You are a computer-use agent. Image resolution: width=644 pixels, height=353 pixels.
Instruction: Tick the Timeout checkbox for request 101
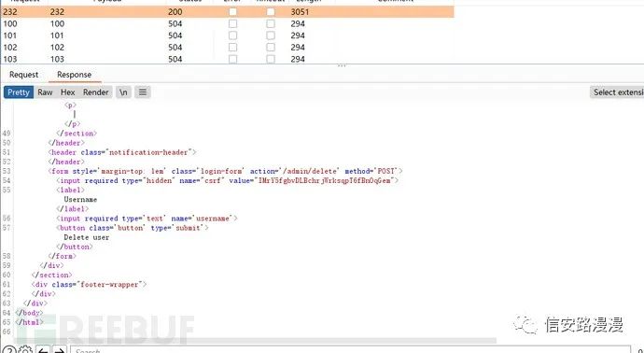pos(271,35)
